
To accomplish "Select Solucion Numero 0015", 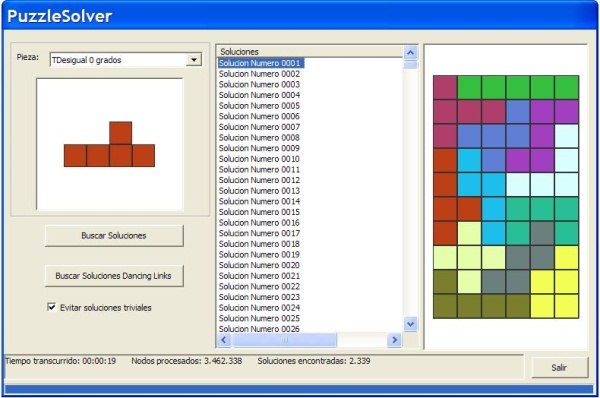I will [259, 212].
